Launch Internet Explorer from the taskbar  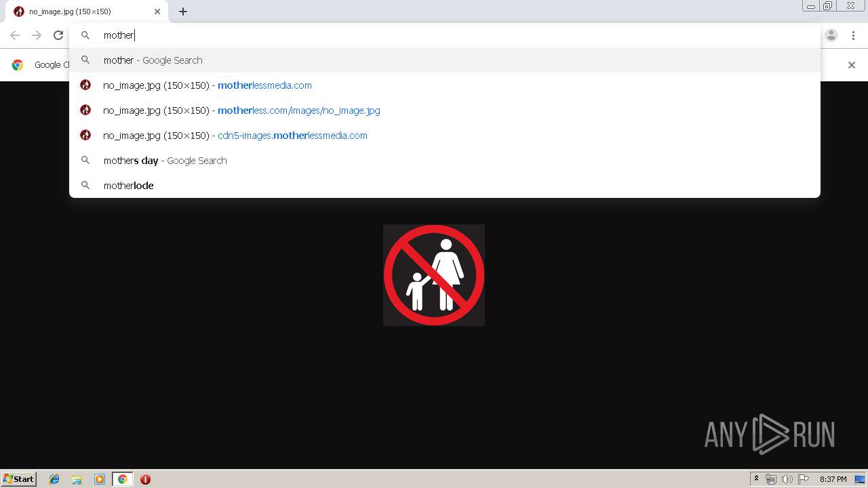point(54,479)
